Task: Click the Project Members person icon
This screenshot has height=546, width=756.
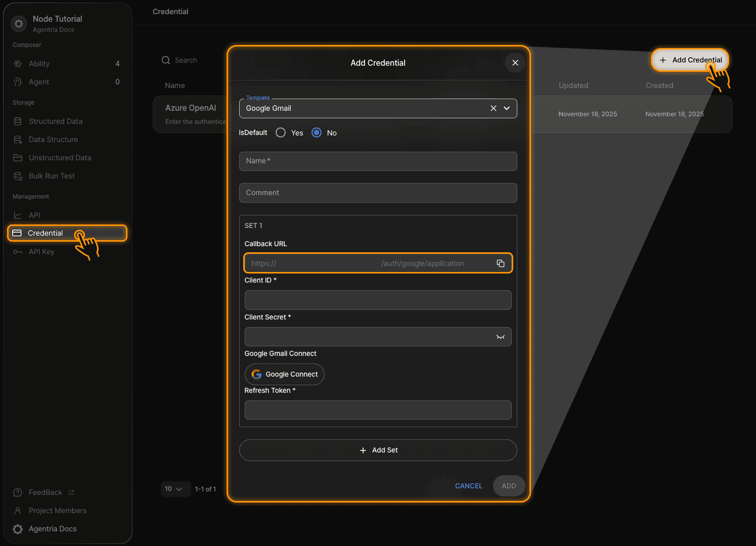Action: click(x=18, y=511)
